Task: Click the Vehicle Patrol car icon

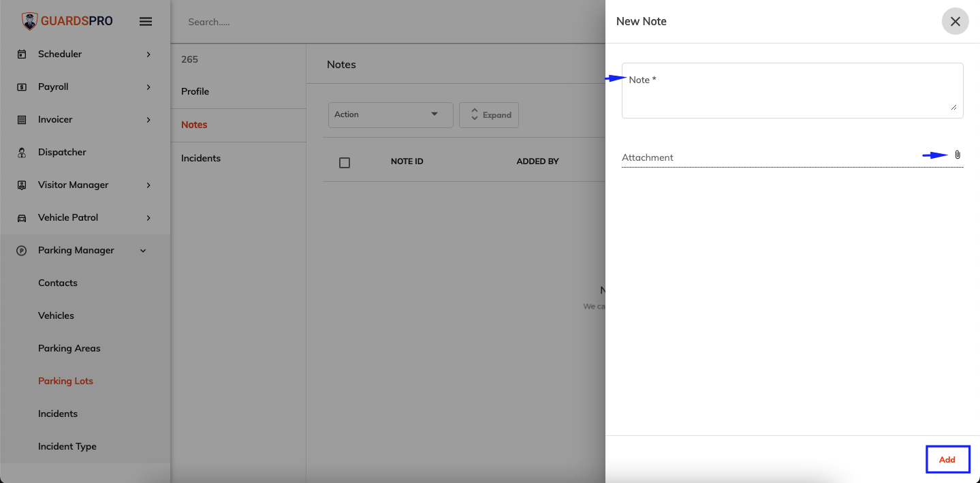Action: click(x=22, y=217)
